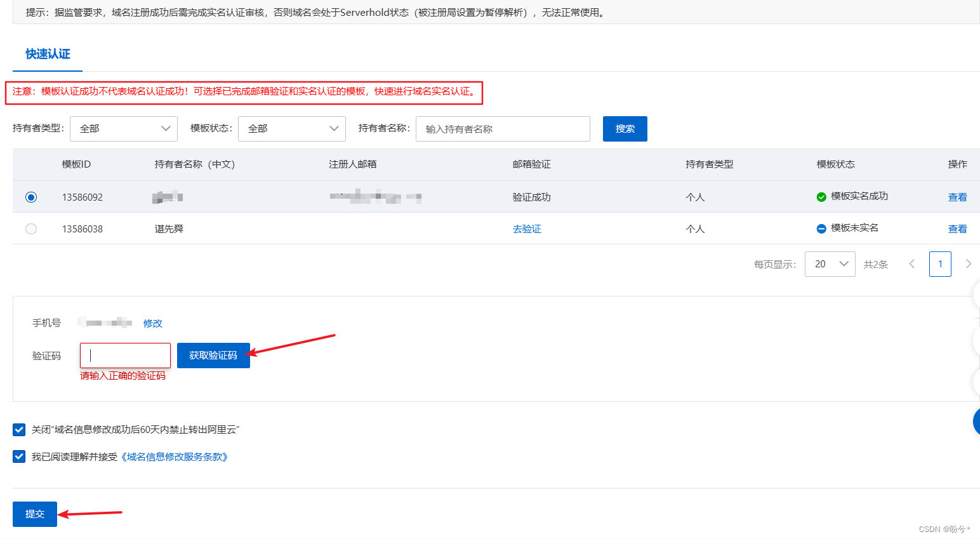Click error text 请输入正确的验证码

tap(122, 376)
